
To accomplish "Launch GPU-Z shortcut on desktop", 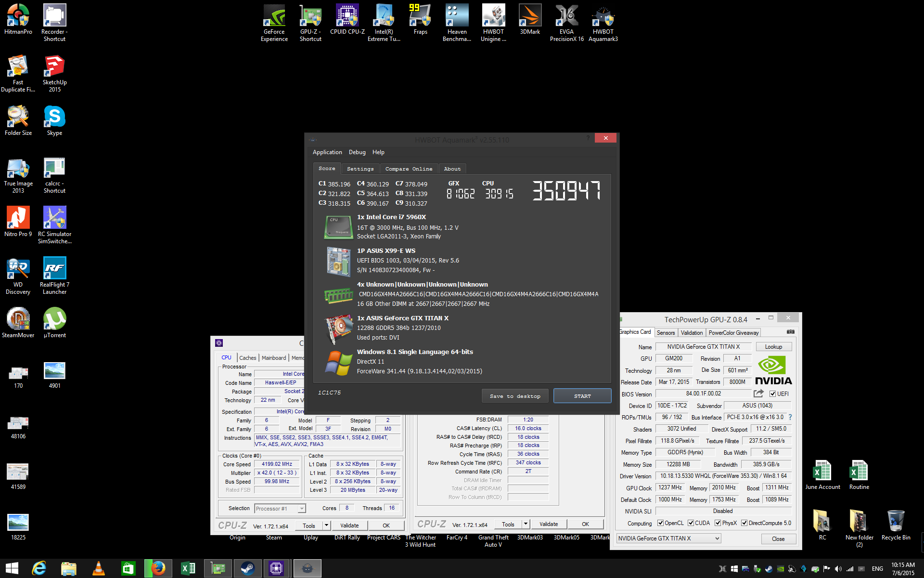I will tap(310, 23).
